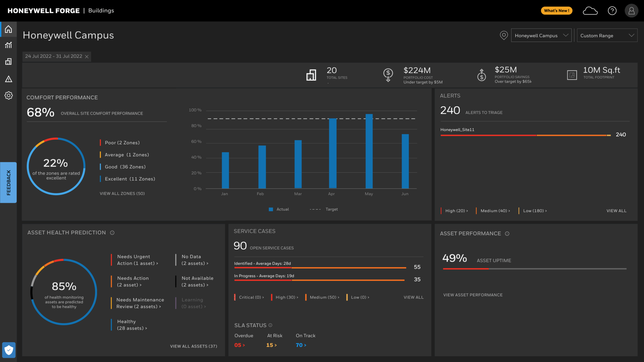The width and height of the screenshot is (644, 362).
Task: Open the Home dashboard icon in sidebar
Action: [x=8, y=29]
